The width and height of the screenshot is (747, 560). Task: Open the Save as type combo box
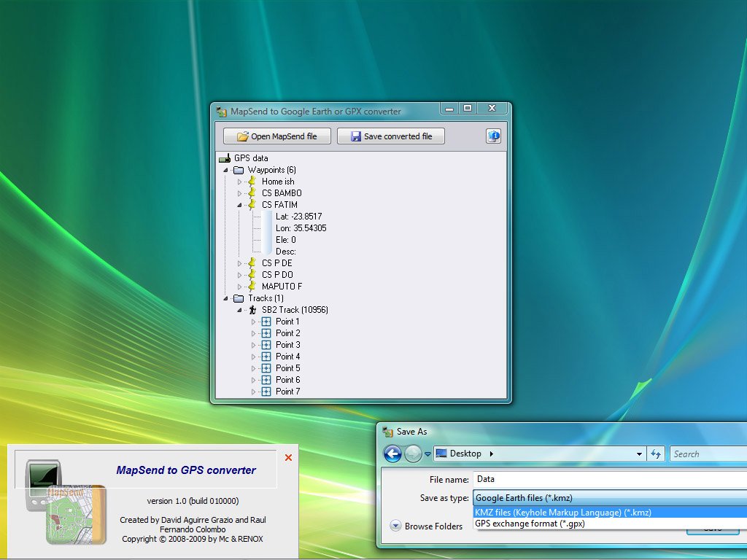pyautogui.click(x=610, y=498)
